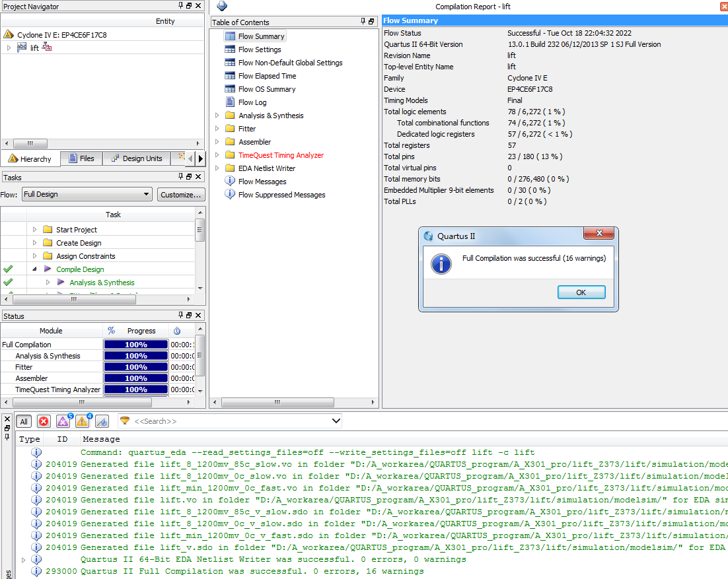Click the Assembler 100% progress bar
Viewport: 728px width, 579px height.
pyautogui.click(x=136, y=378)
